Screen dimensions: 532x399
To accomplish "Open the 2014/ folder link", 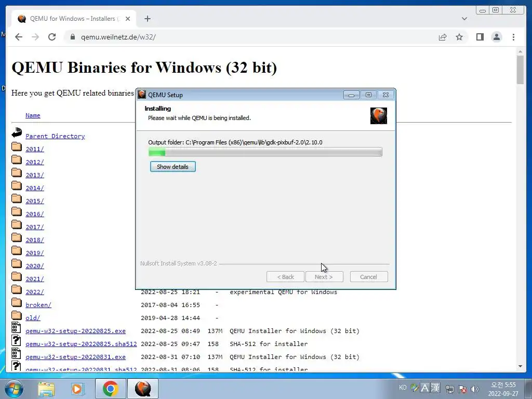I will coord(35,188).
